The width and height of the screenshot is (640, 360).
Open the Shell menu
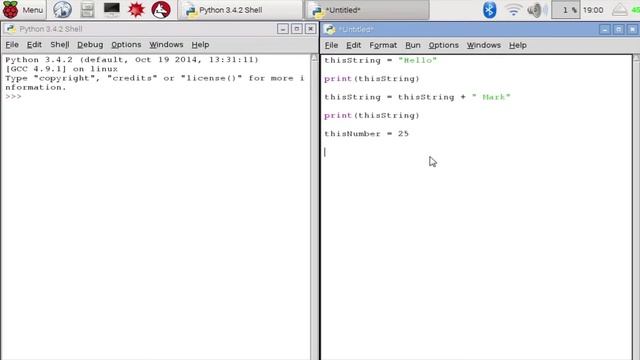60,44
